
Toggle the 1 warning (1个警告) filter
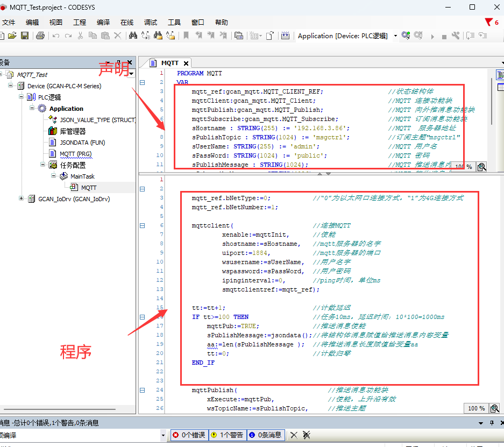click(226, 435)
